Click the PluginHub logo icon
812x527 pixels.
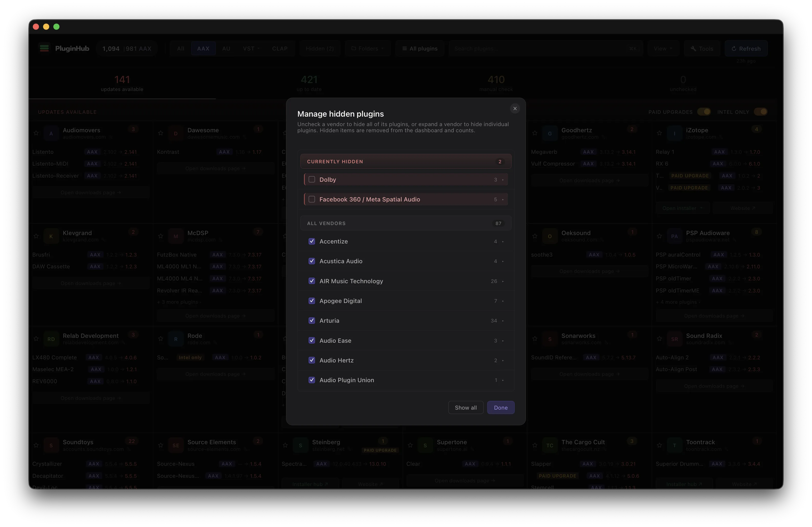44,48
